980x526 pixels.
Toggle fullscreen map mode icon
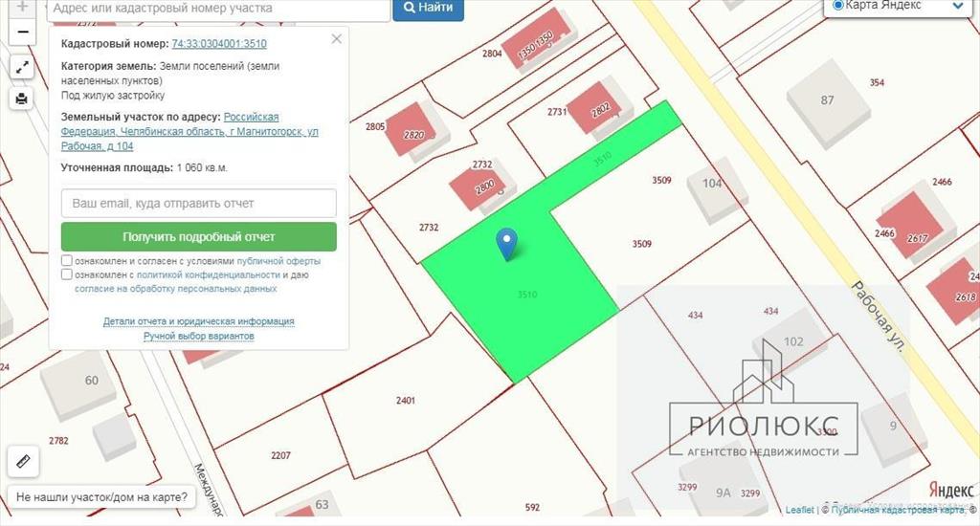(x=23, y=68)
